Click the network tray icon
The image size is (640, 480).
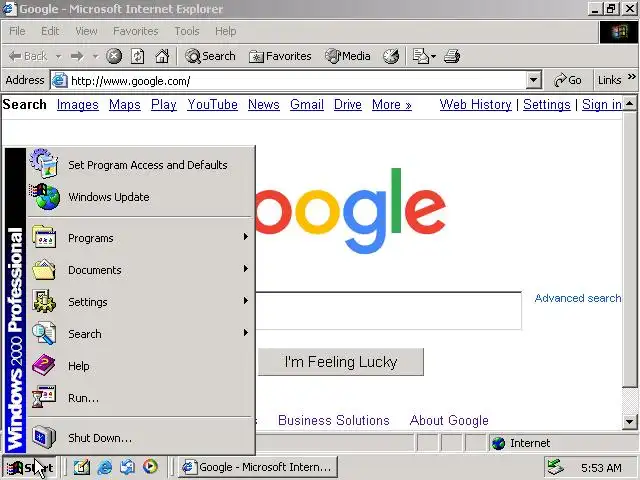click(556, 467)
